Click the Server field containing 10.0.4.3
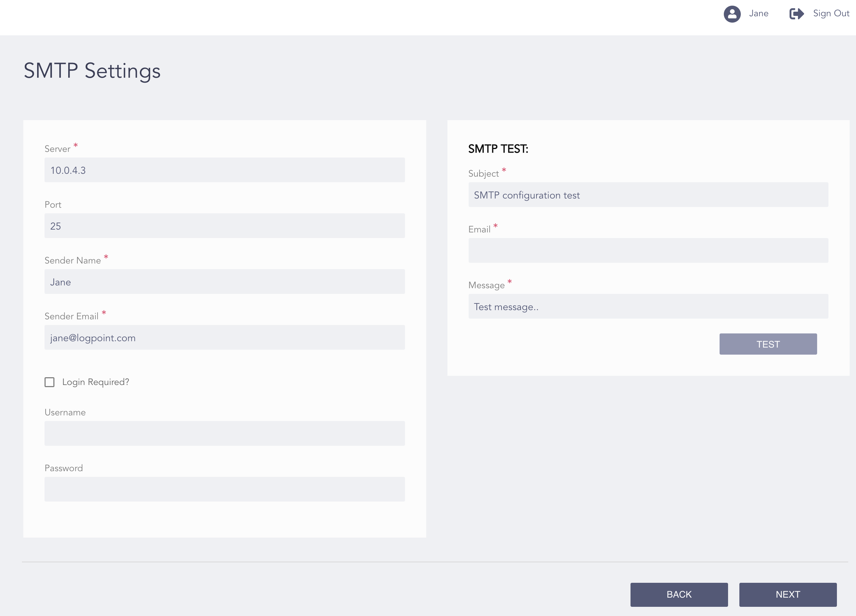Viewport: 856px width, 616px height. (224, 170)
